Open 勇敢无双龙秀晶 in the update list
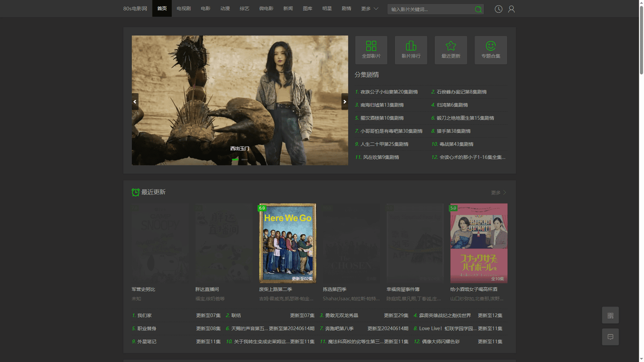 (x=342, y=316)
